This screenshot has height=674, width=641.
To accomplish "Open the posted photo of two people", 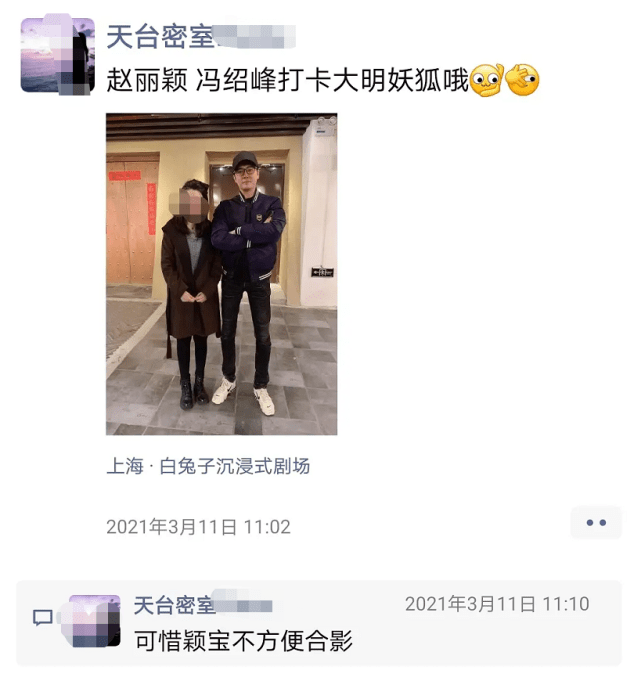I will coord(221,274).
